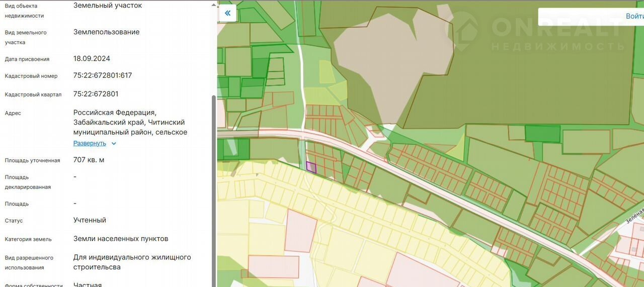The height and width of the screenshot is (287, 644).
Task: Click the Частная ownership value
Action: coord(88,284)
